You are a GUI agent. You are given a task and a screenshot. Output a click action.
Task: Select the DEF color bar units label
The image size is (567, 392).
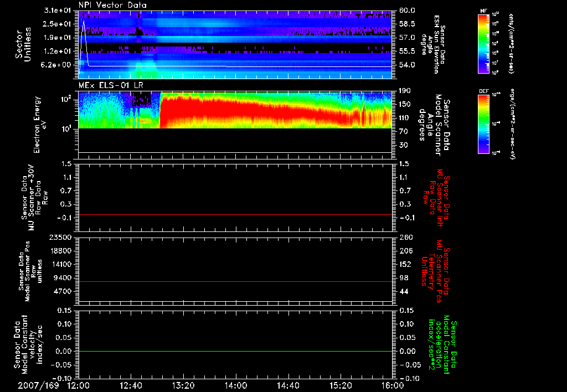pos(513,124)
